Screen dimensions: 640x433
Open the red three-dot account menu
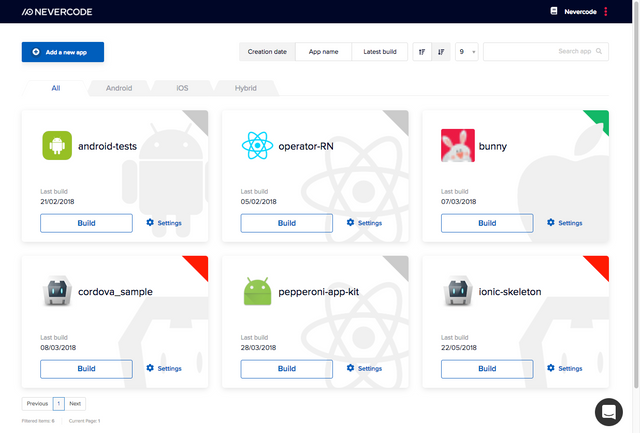(606, 11)
